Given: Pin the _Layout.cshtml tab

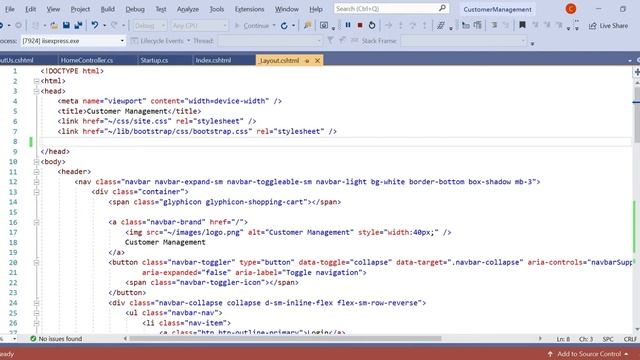Looking at the screenshot, I should click(307, 60).
